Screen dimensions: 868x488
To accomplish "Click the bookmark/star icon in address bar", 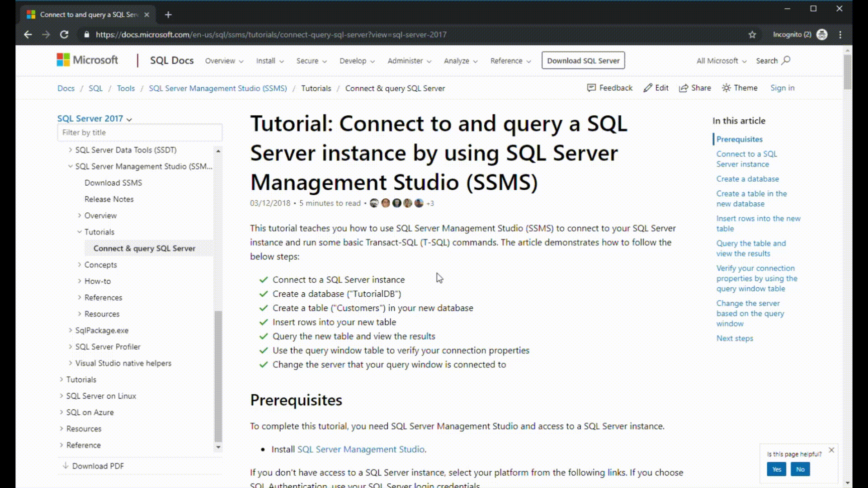I will point(752,34).
